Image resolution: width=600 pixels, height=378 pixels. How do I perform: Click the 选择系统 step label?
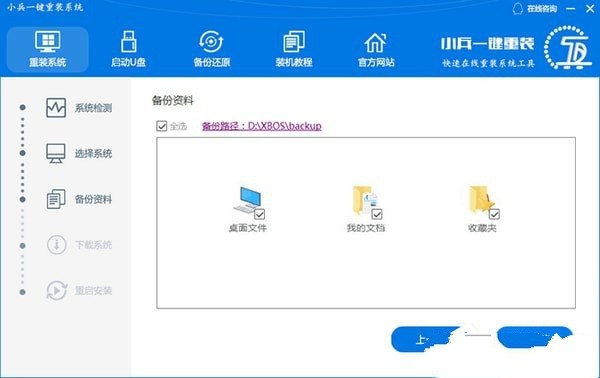pos(93,154)
